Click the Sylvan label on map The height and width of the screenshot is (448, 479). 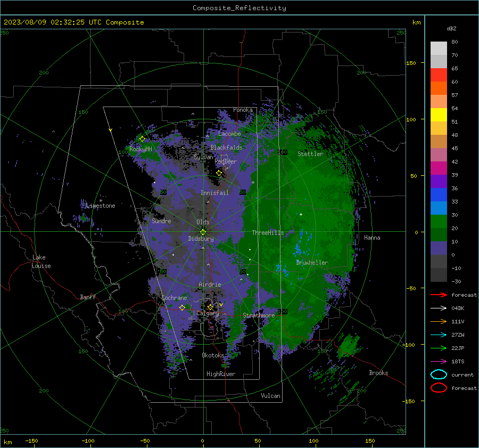[203, 157]
